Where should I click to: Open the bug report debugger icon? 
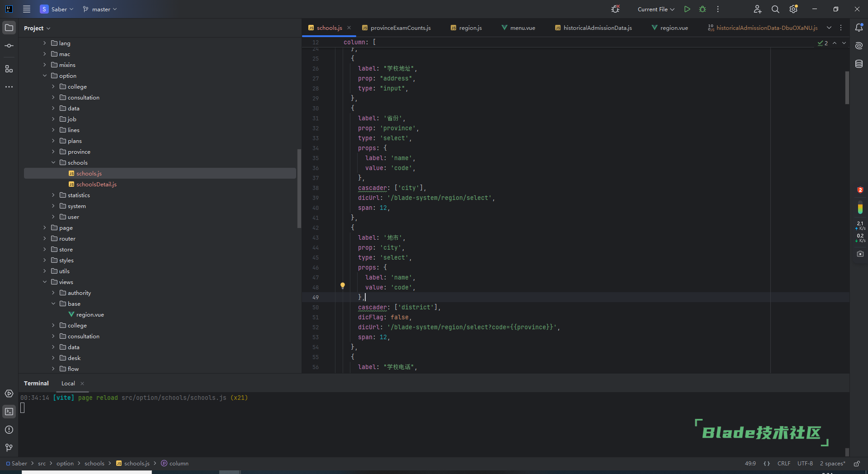point(615,9)
